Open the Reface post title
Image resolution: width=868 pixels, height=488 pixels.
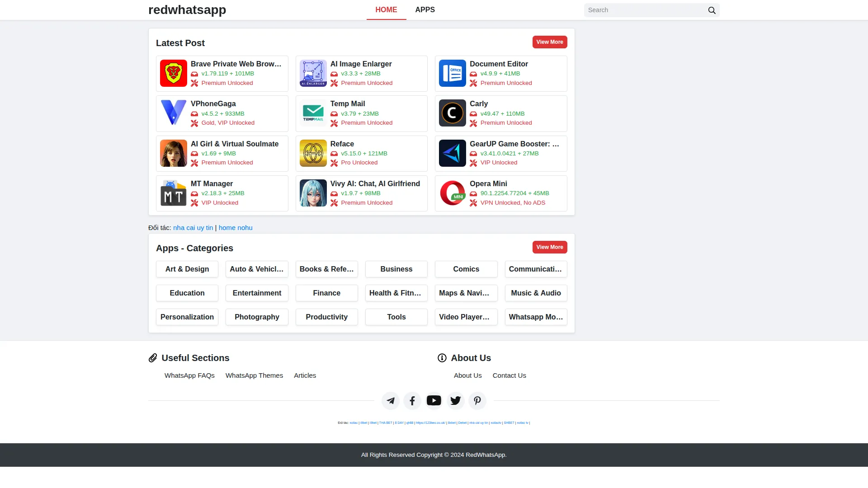coord(342,144)
